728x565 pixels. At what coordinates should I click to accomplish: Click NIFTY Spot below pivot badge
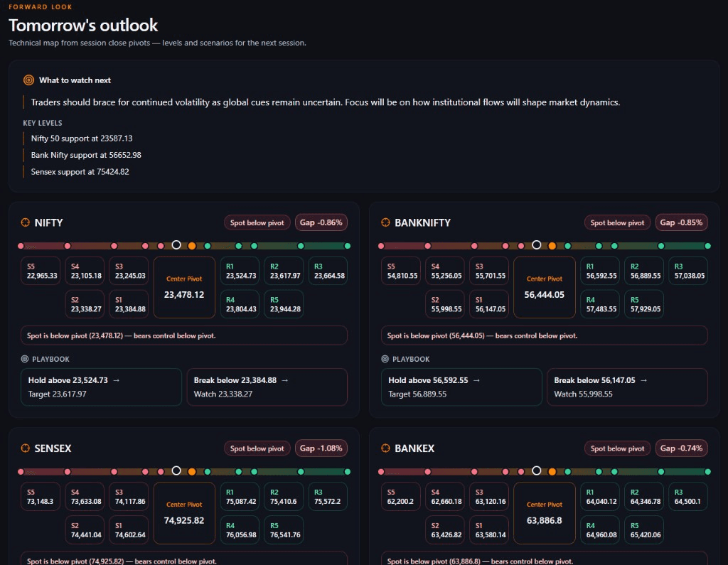tap(257, 223)
